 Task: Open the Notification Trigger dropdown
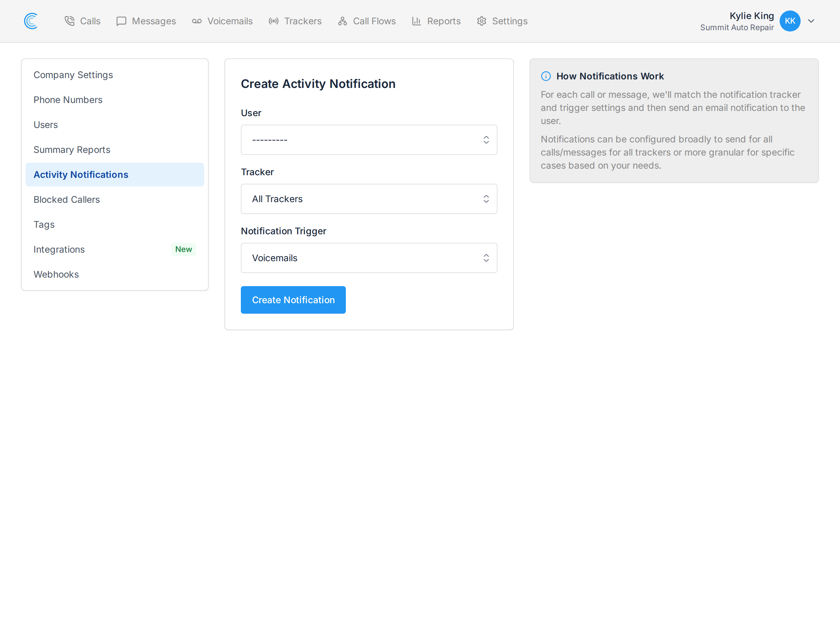(x=369, y=258)
